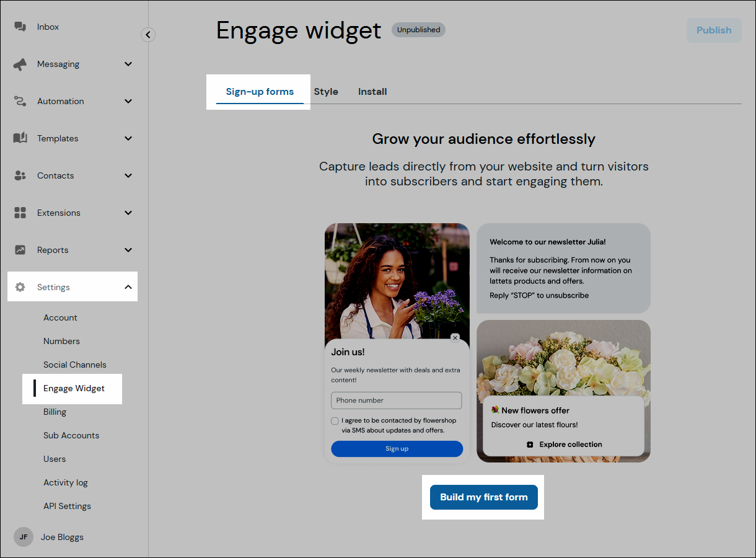Collapse the left navigation sidebar

point(147,35)
